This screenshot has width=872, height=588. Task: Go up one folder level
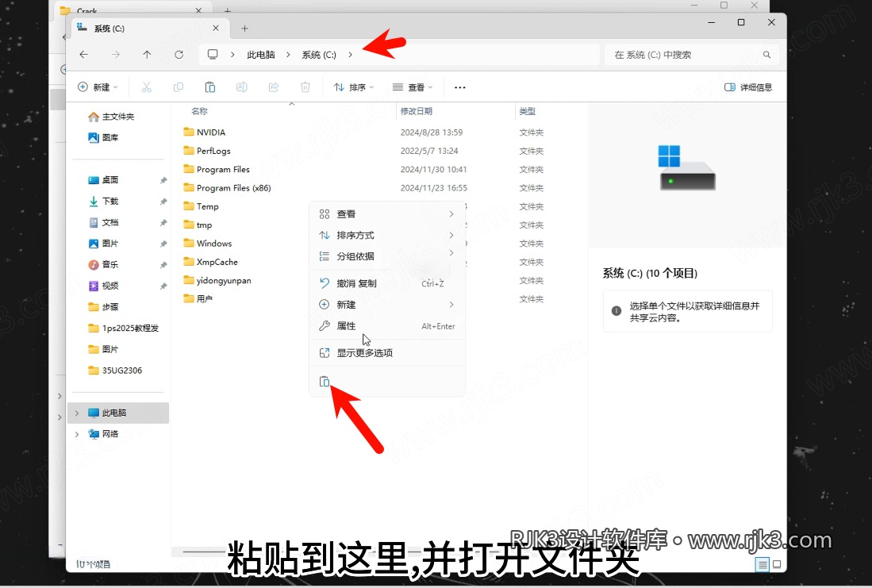pyautogui.click(x=147, y=55)
